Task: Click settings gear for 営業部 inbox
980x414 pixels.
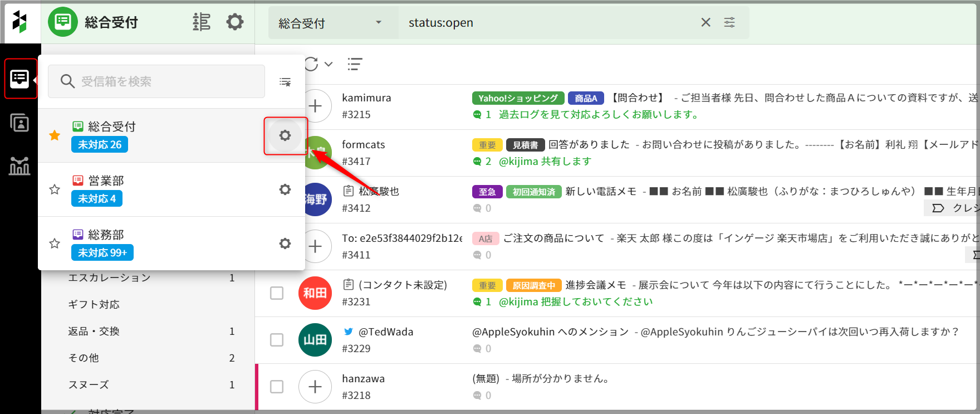Action: (285, 189)
